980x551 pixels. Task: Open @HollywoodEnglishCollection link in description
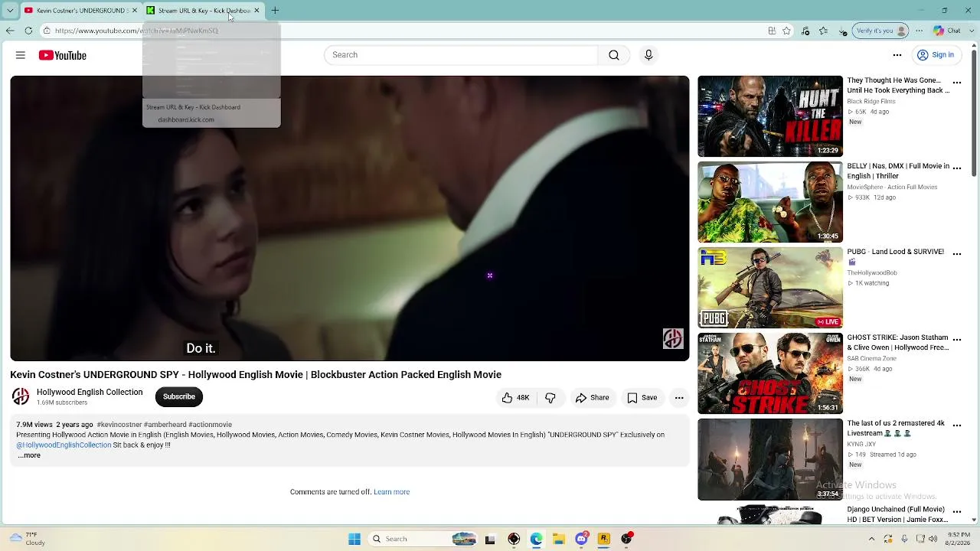click(64, 445)
